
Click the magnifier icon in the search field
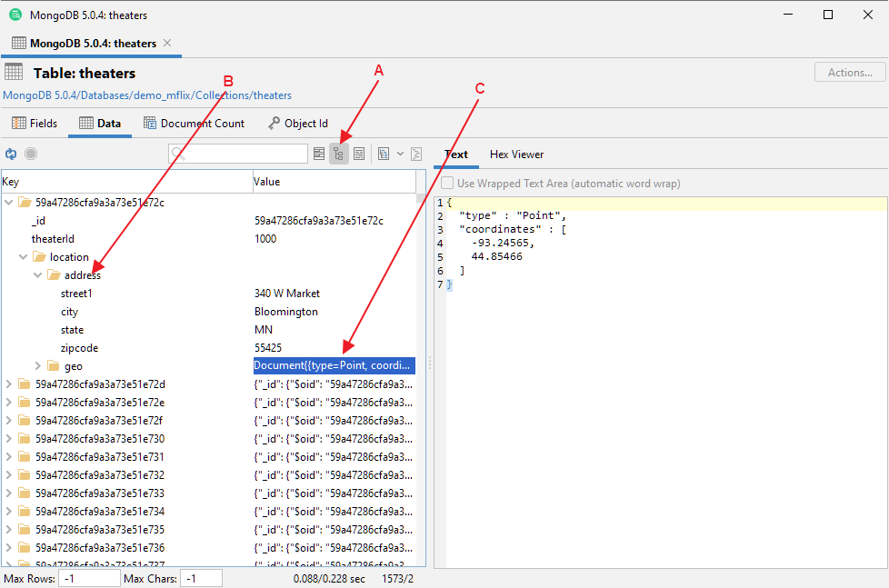point(178,154)
